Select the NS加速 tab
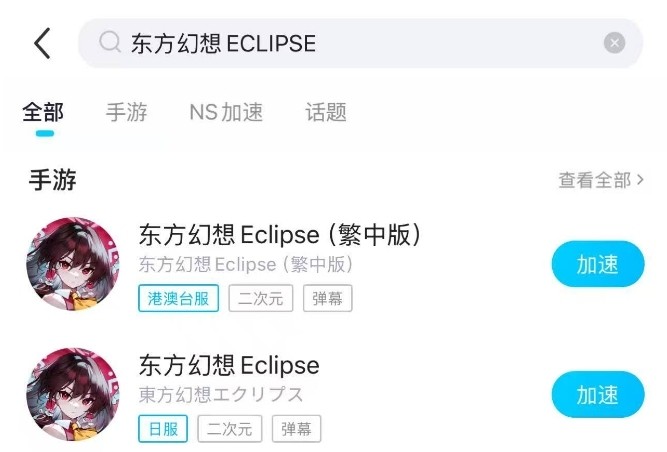Viewport: 667px width, 452px height. (226, 112)
